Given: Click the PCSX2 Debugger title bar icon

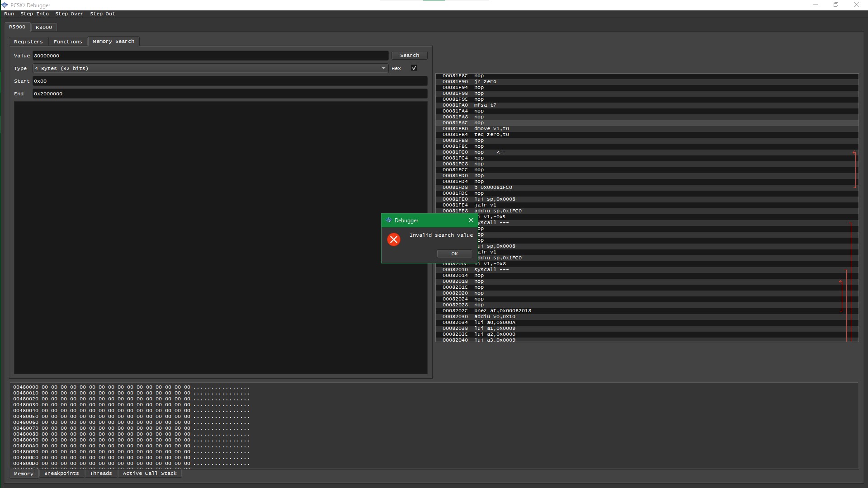Looking at the screenshot, I should [x=5, y=5].
